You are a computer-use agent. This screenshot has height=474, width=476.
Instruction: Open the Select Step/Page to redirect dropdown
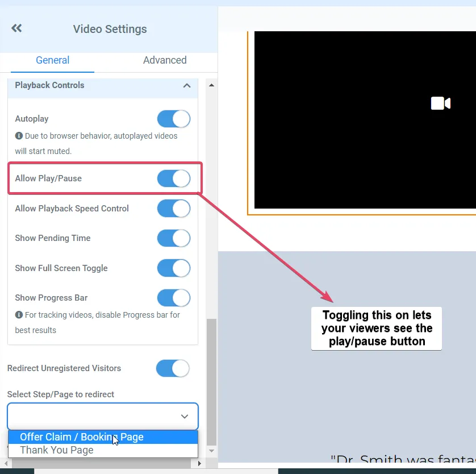point(103,416)
